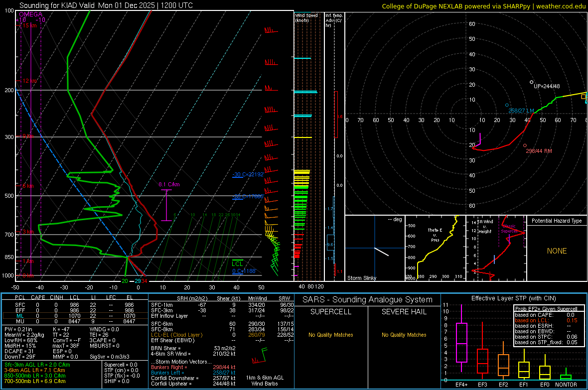Click the 258/27 LM circle on hodograph

click(507, 106)
